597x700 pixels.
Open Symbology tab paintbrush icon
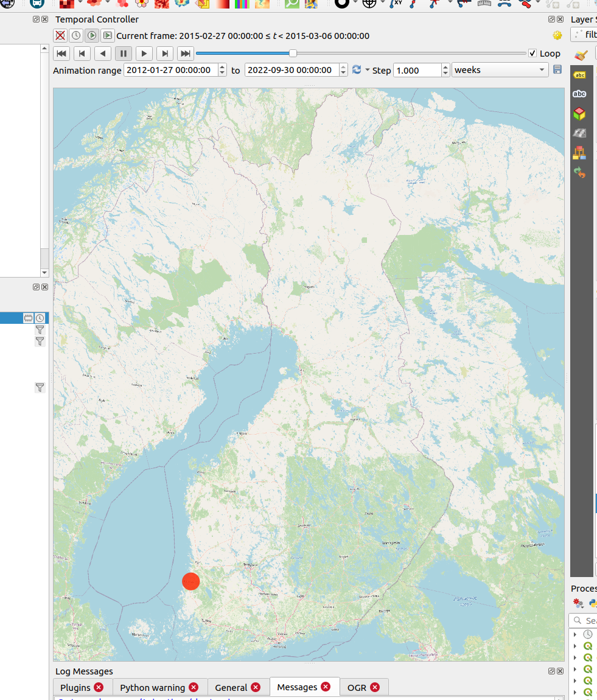(580, 55)
